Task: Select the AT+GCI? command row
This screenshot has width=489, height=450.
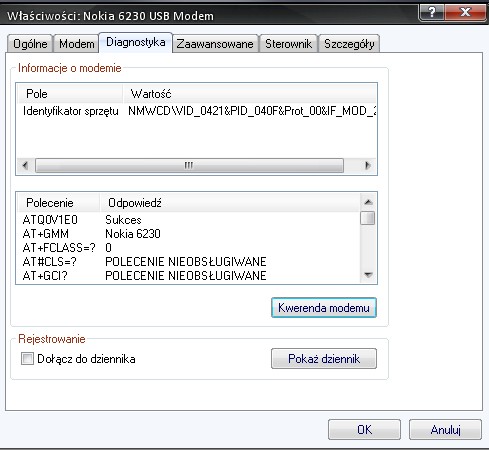Action: (189, 276)
